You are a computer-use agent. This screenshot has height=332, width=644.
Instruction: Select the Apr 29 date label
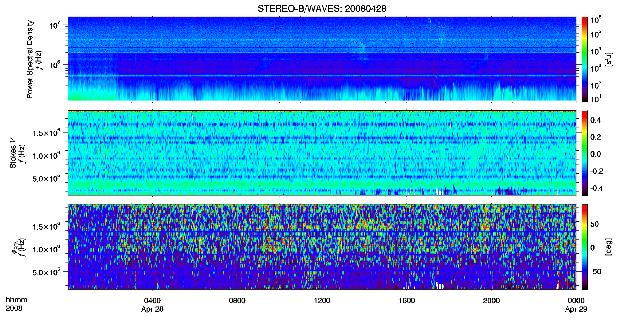(x=576, y=309)
